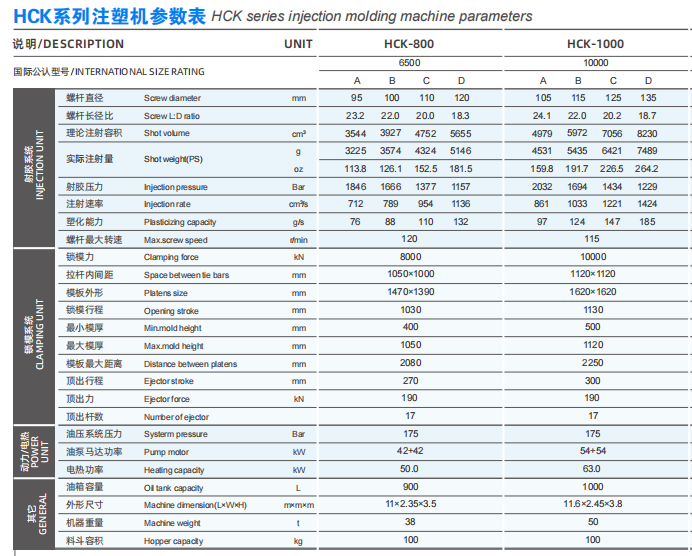Select the 10000 size rating under HCK-1000
The width and height of the screenshot is (692, 556).
point(596,63)
